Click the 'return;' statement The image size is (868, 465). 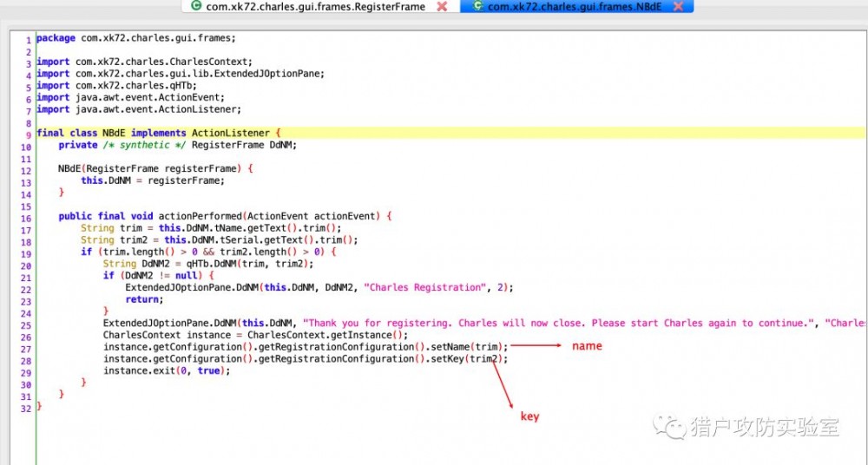[x=144, y=299]
